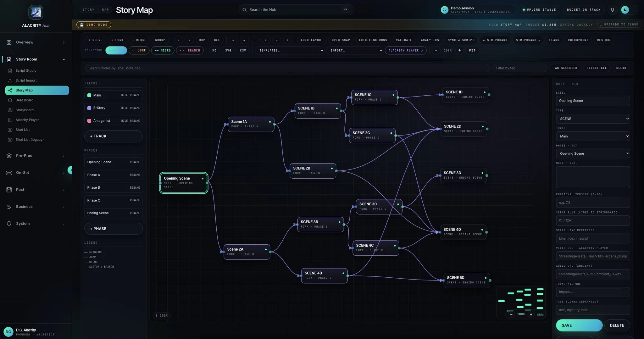The image size is (644, 339).
Task: Open Shot List (legacy) in sidebar
Action: [x=37, y=140]
